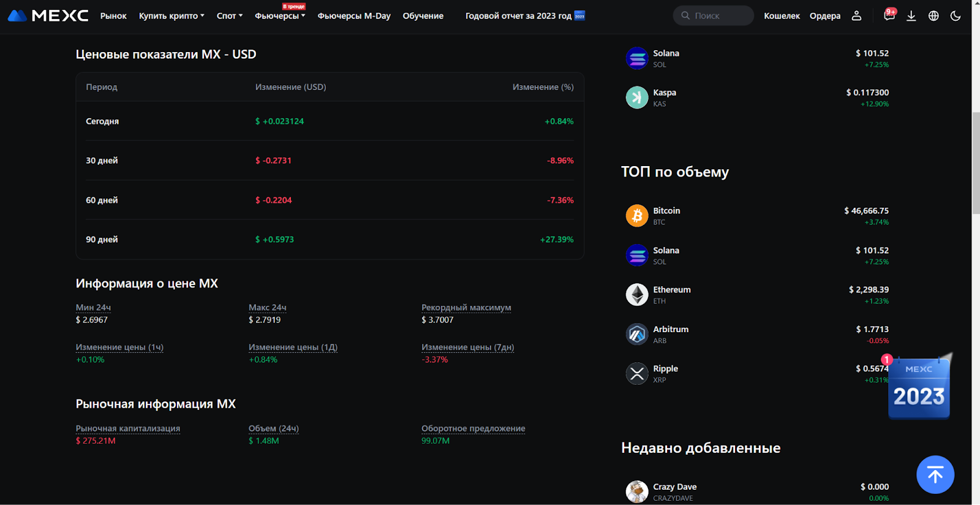The image size is (980, 505).
Task: Click the Рекордный максимум label
Action: [466, 308]
